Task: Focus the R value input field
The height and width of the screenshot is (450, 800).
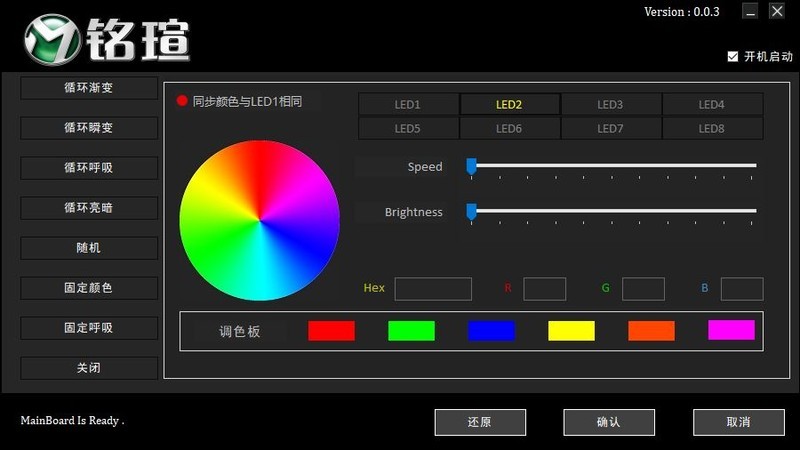Action: (x=544, y=289)
